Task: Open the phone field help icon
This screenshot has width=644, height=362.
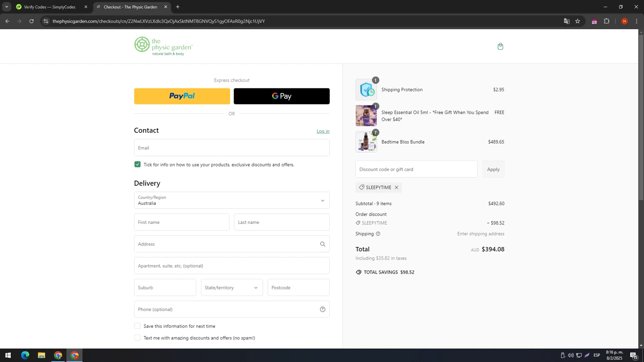Action: (322, 309)
